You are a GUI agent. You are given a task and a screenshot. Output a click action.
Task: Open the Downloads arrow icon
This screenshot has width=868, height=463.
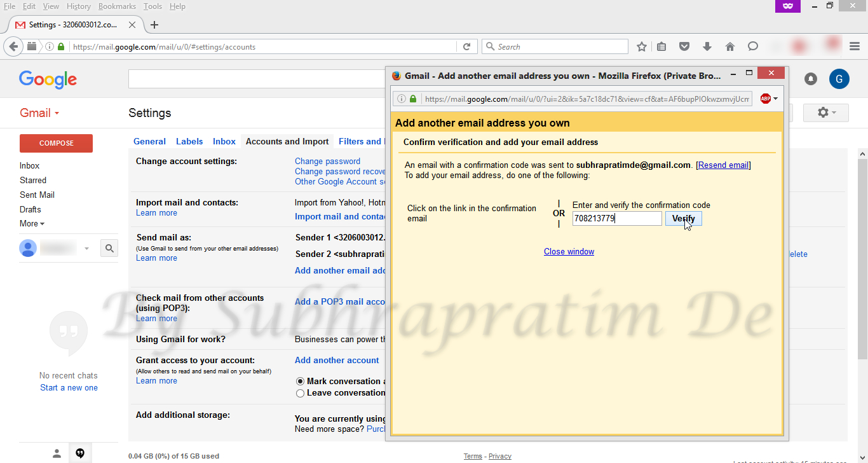707,46
